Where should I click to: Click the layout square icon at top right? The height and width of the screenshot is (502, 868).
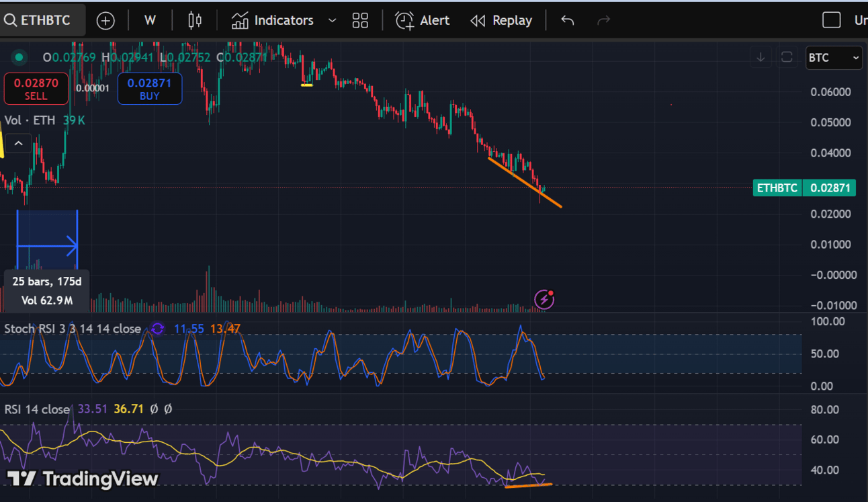(x=832, y=20)
